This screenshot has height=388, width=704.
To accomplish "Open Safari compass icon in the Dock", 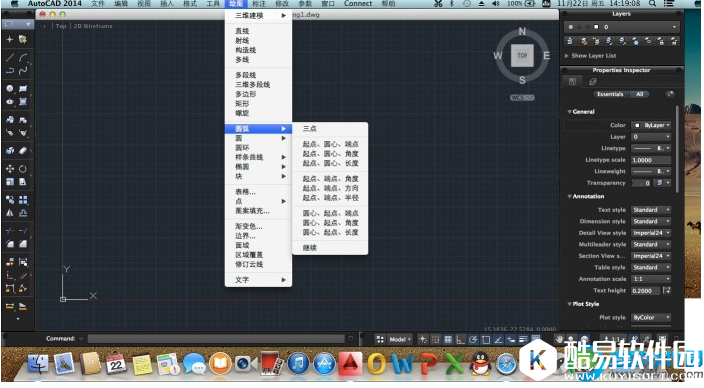I will 506,364.
